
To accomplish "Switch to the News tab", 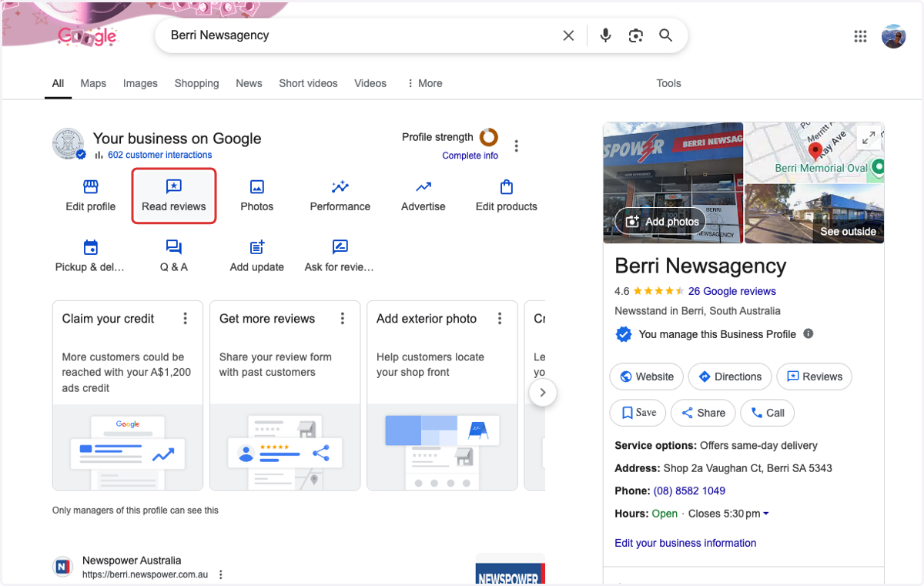I will click(x=249, y=83).
